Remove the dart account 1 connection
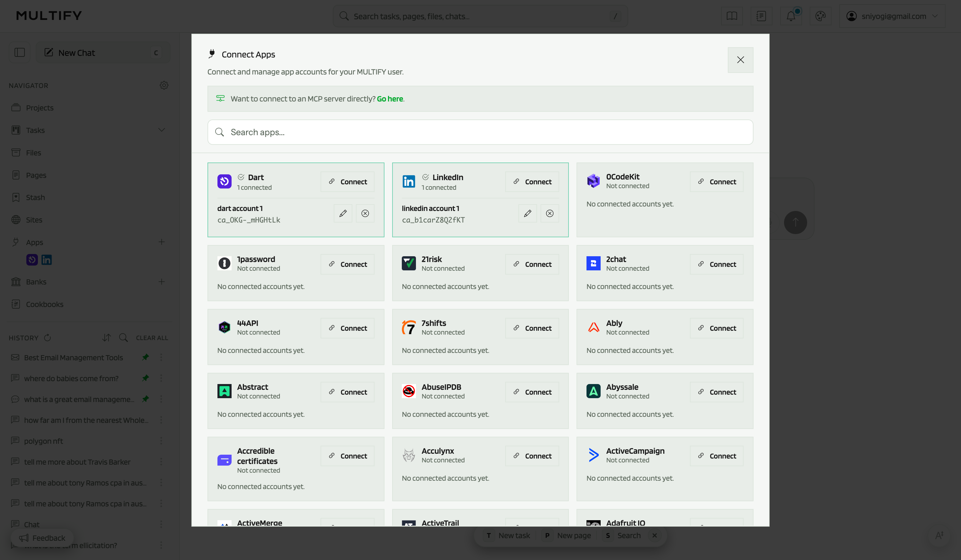The height and width of the screenshot is (560, 961). click(365, 214)
